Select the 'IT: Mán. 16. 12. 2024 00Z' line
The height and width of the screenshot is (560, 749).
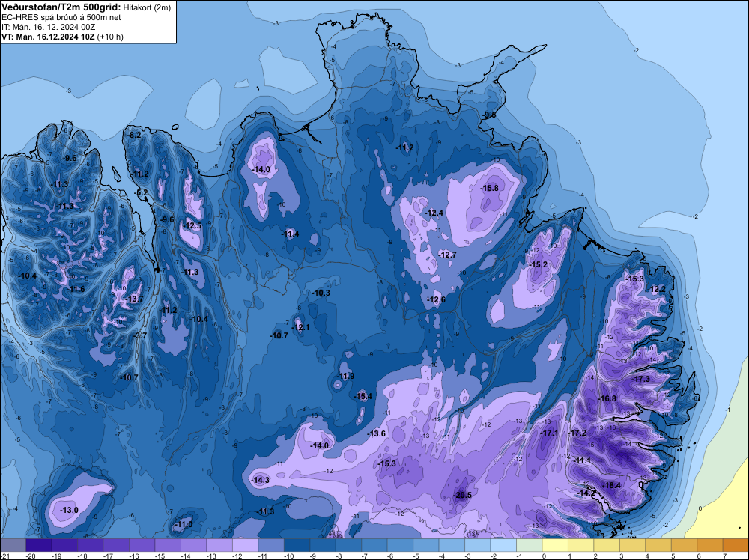(48, 27)
